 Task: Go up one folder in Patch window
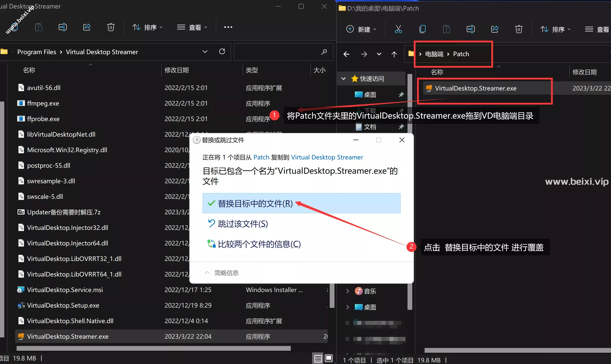[394, 54]
